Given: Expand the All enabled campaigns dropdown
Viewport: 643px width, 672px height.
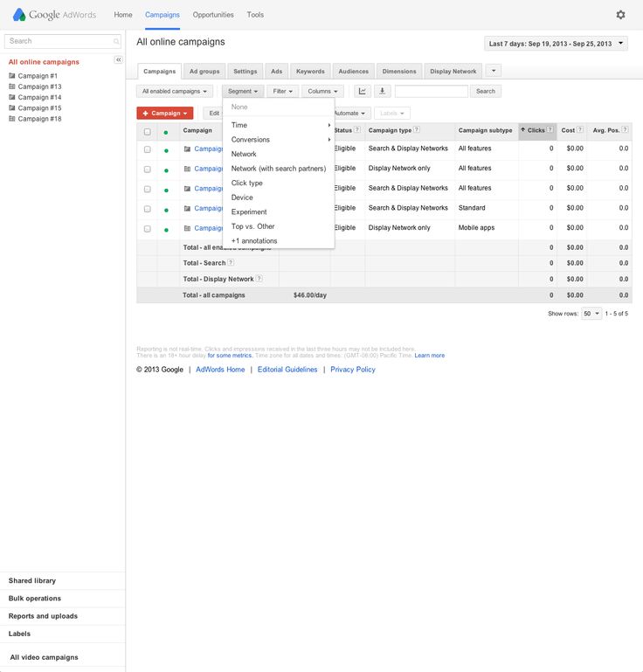Looking at the screenshot, I should pyautogui.click(x=175, y=91).
